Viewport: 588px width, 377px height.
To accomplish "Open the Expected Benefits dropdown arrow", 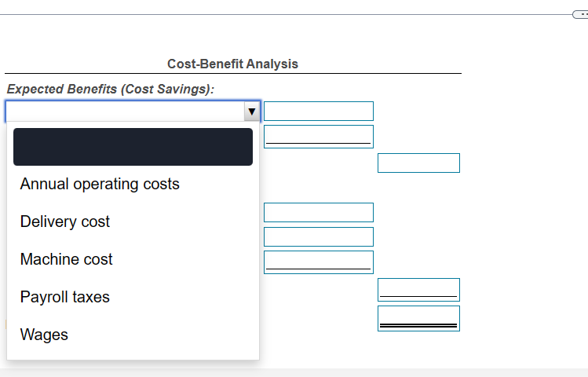I will point(252,112).
